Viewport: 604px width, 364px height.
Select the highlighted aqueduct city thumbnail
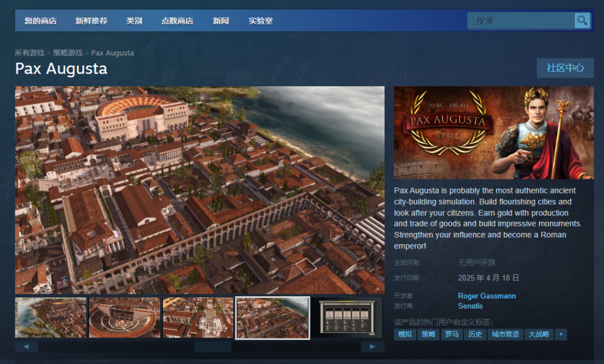pos(273,318)
